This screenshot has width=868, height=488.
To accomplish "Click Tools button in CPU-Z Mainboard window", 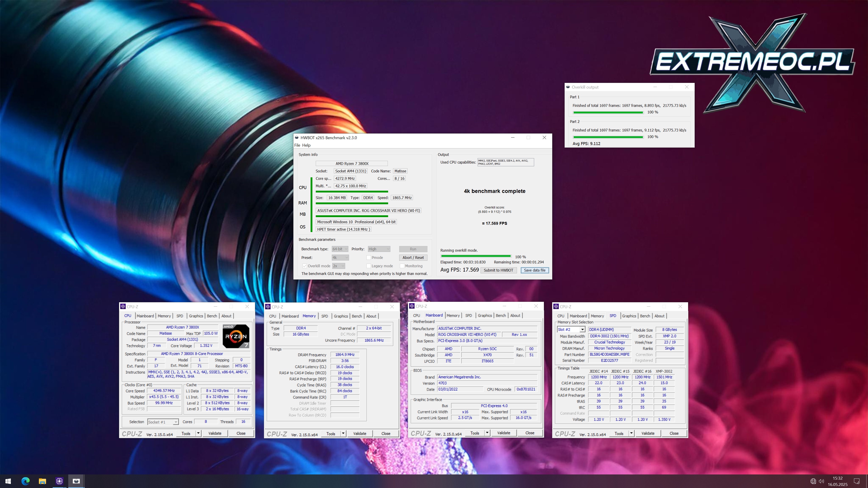I will coord(475,433).
